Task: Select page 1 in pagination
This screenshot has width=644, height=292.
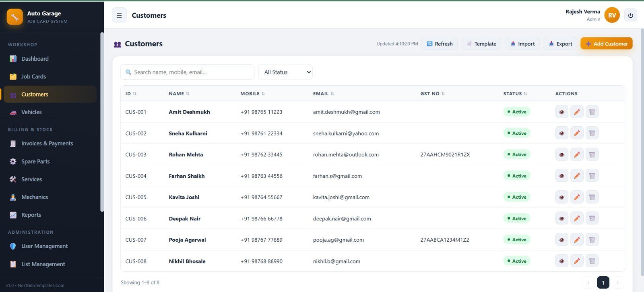Action: (x=603, y=282)
